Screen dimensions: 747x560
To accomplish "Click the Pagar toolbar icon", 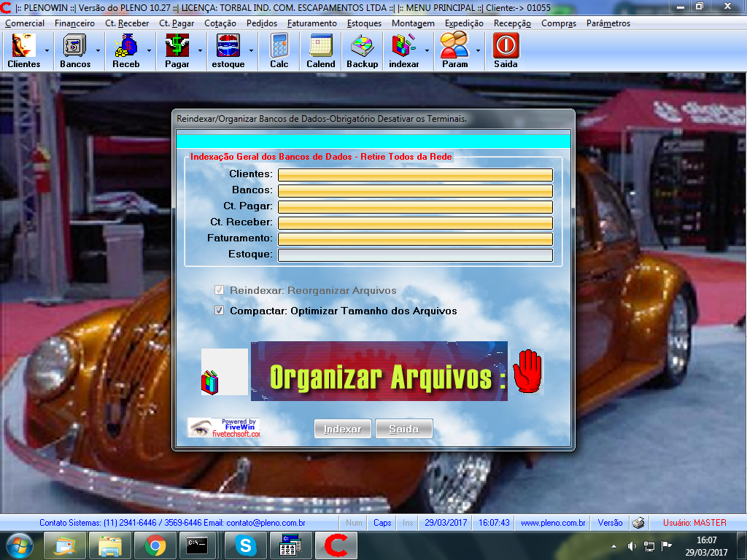I will pos(177,50).
